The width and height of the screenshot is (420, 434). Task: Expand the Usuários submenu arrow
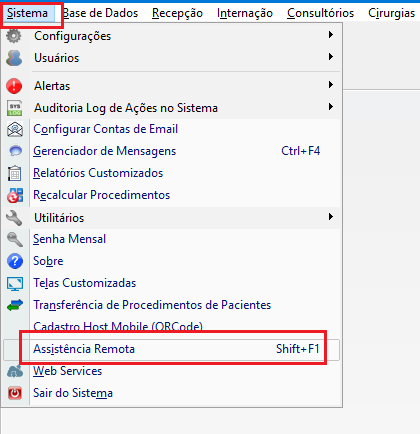(x=331, y=57)
